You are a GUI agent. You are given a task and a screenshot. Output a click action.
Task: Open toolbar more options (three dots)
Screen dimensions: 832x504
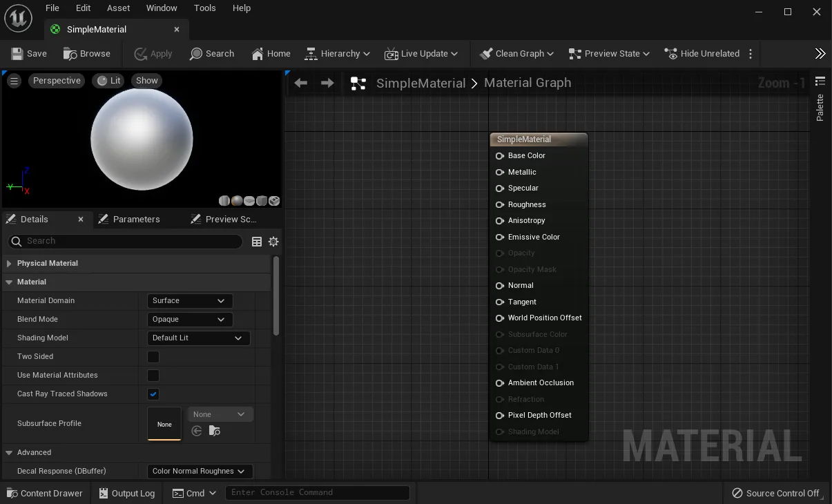click(x=751, y=53)
